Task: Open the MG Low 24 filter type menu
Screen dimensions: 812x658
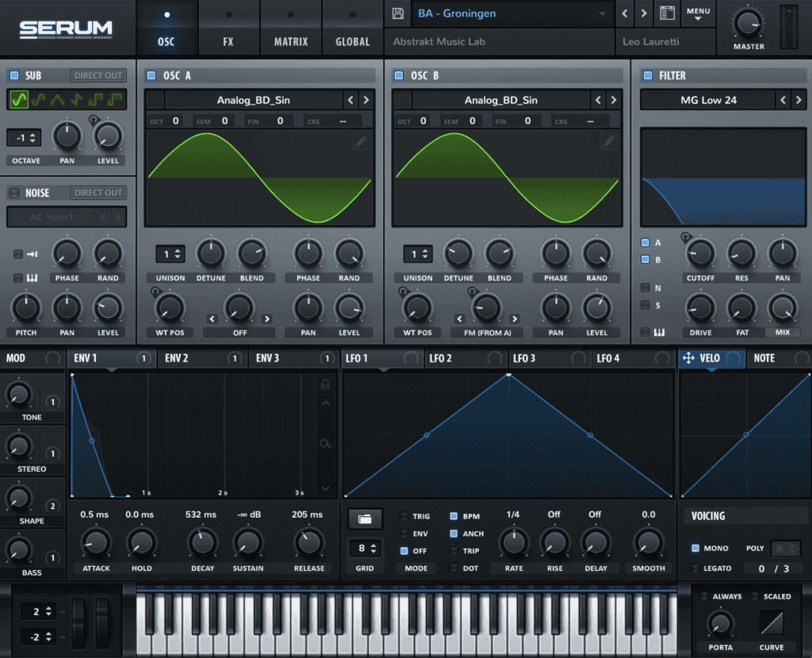Action: [707, 100]
